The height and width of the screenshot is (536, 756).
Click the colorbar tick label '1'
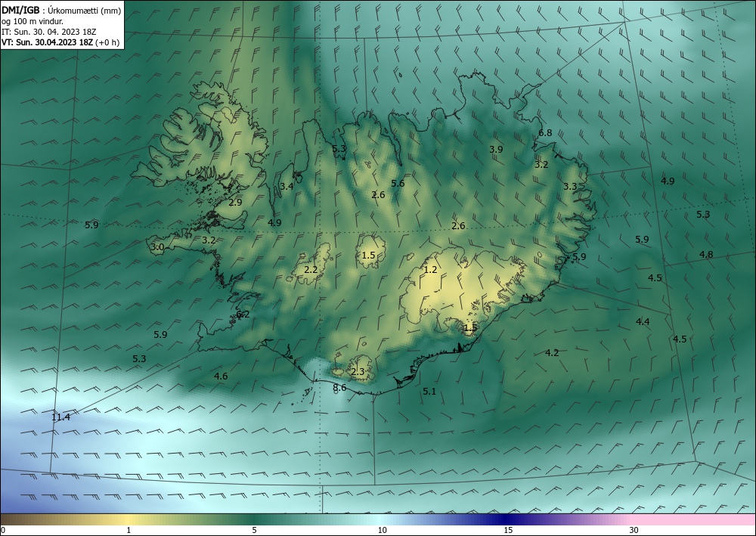(x=129, y=530)
